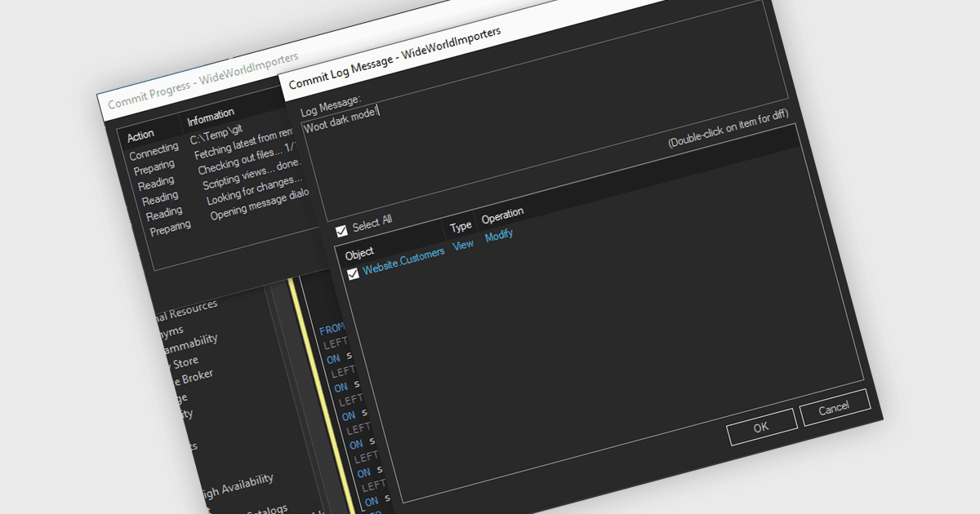Viewport: 980px width, 514px height.
Task: Click the View type cell
Action: point(463,244)
